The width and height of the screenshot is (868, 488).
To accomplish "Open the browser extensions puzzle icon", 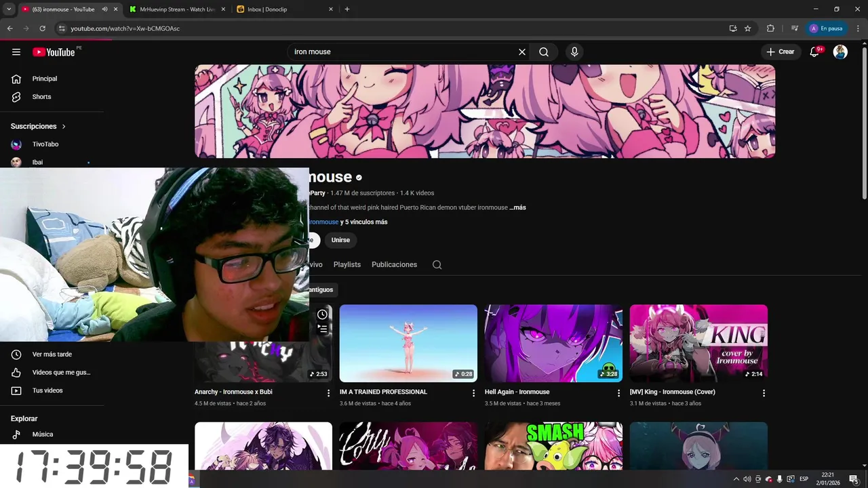I will click(x=770, y=28).
